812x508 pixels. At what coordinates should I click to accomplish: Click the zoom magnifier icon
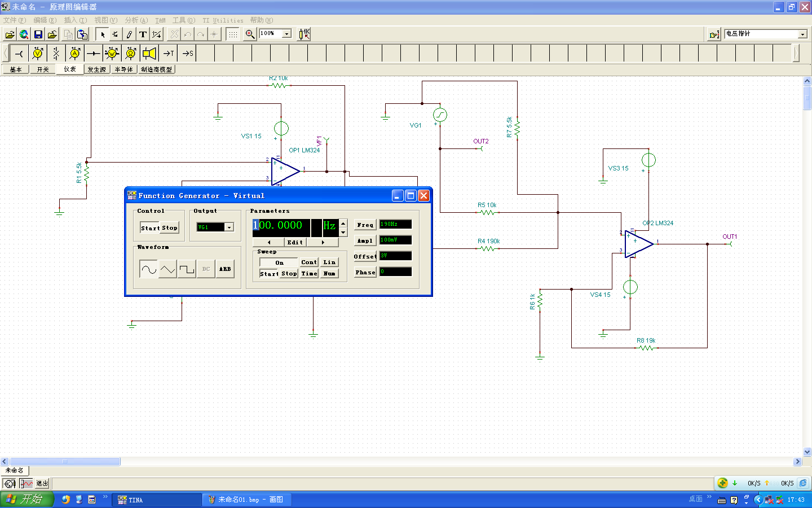click(x=250, y=34)
